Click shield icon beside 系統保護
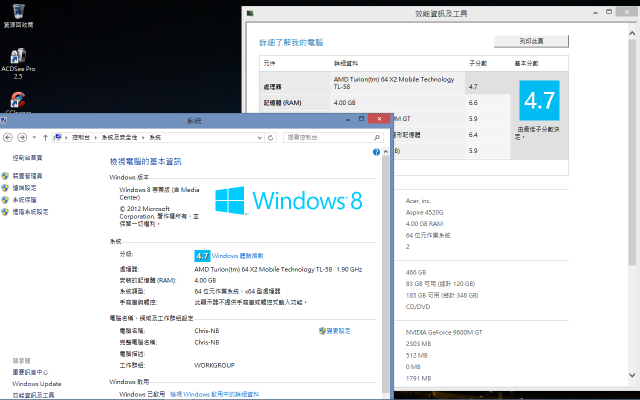The width and height of the screenshot is (640, 400). 5,200
